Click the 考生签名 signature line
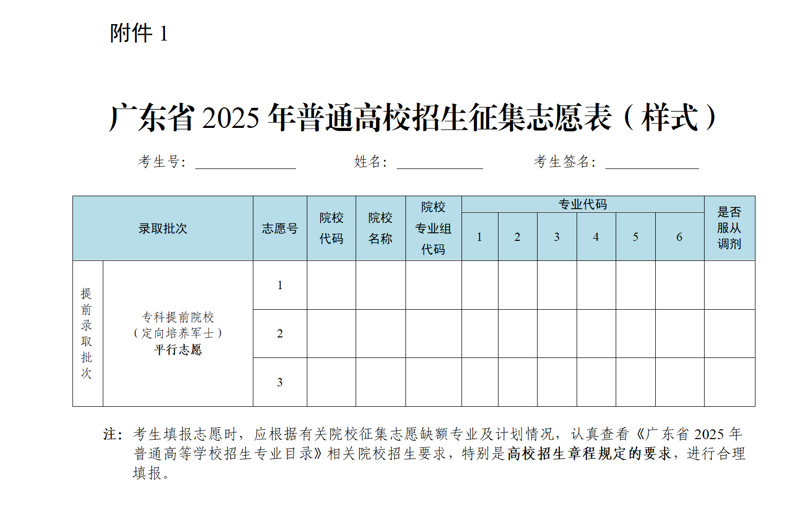 point(652,163)
